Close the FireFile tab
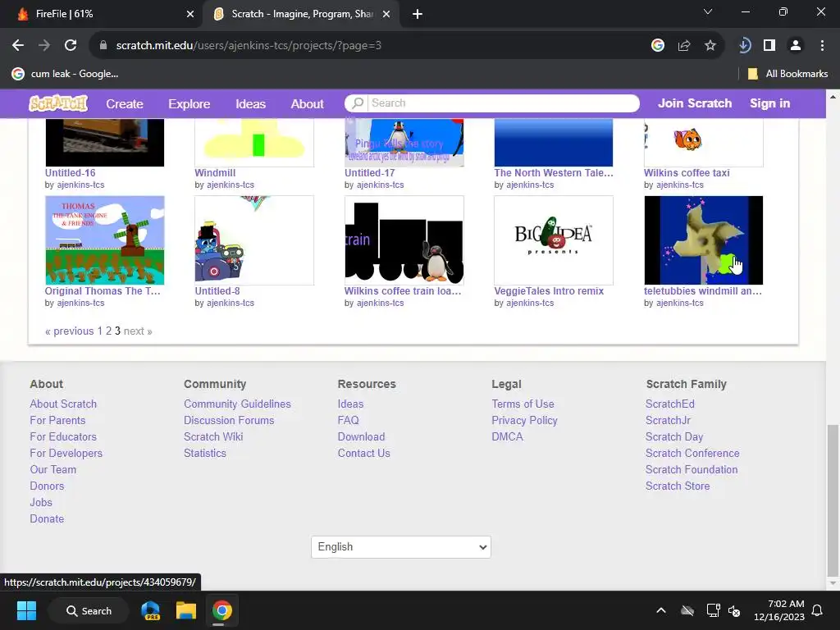 point(190,14)
